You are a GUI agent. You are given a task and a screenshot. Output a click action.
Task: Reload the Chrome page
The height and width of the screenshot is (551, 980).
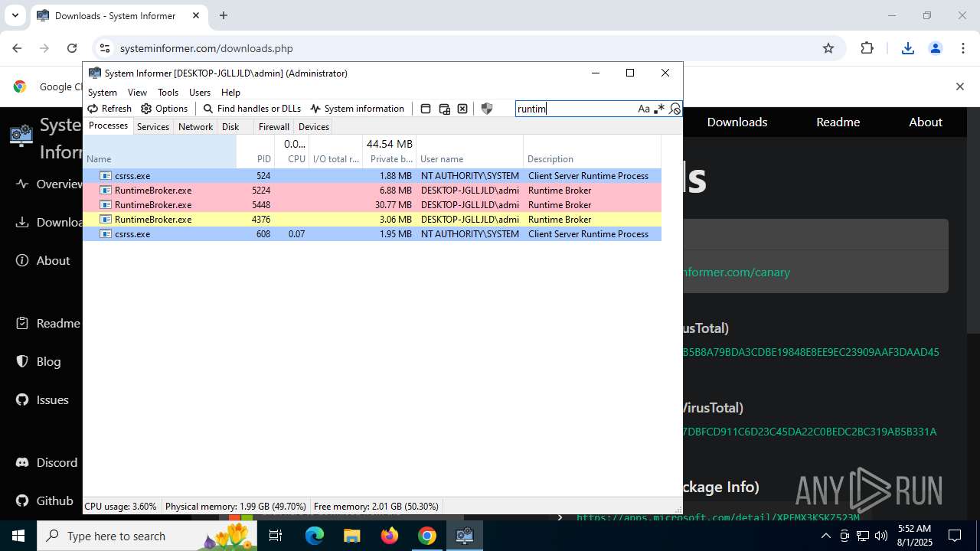[x=72, y=48]
